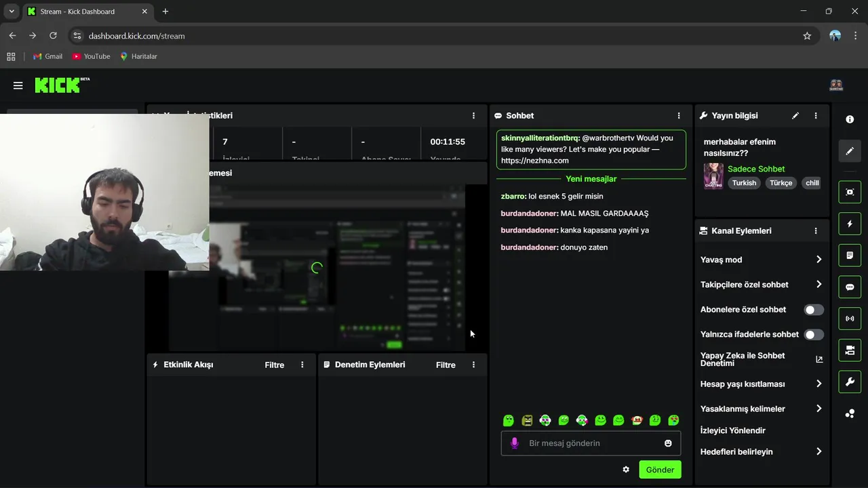Go back in browser history

(x=12, y=36)
